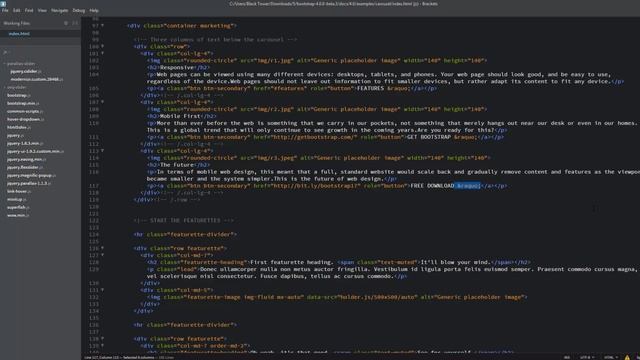The width and height of the screenshot is (640, 360).
Task: Open jquery.magnific-popup.js file
Action: (31, 176)
